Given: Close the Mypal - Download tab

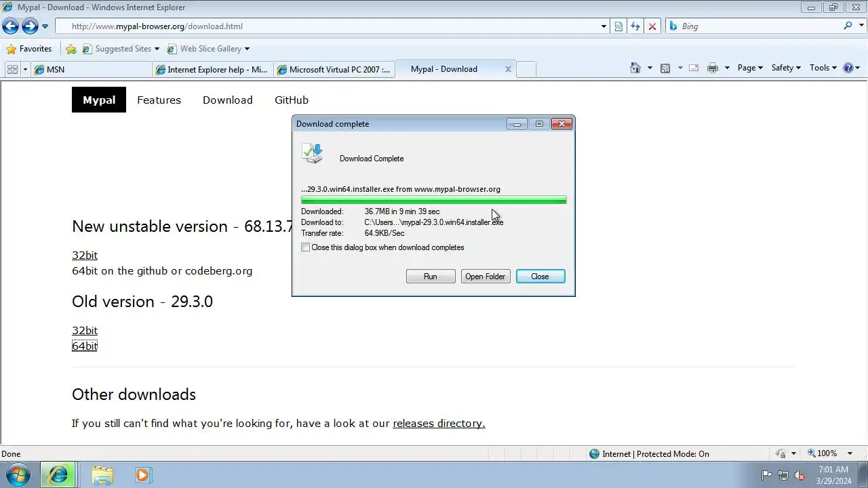Looking at the screenshot, I should (x=508, y=69).
